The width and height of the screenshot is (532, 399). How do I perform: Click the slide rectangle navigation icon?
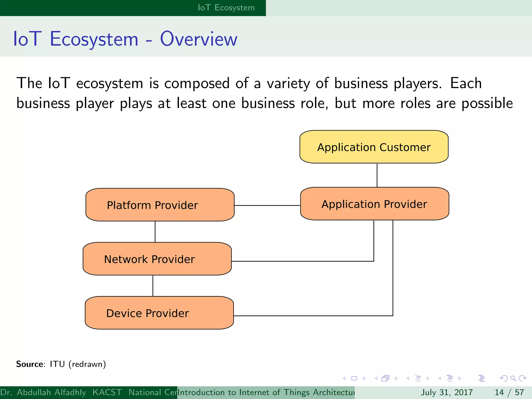coord(354,378)
